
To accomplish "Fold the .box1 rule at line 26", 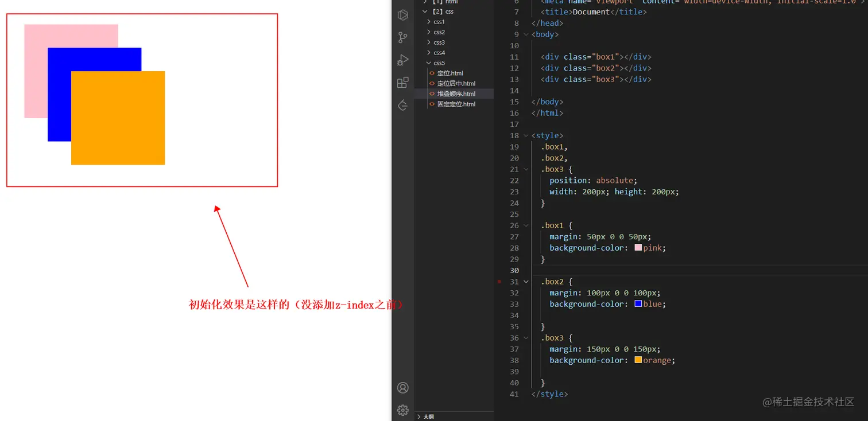I will [526, 225].
